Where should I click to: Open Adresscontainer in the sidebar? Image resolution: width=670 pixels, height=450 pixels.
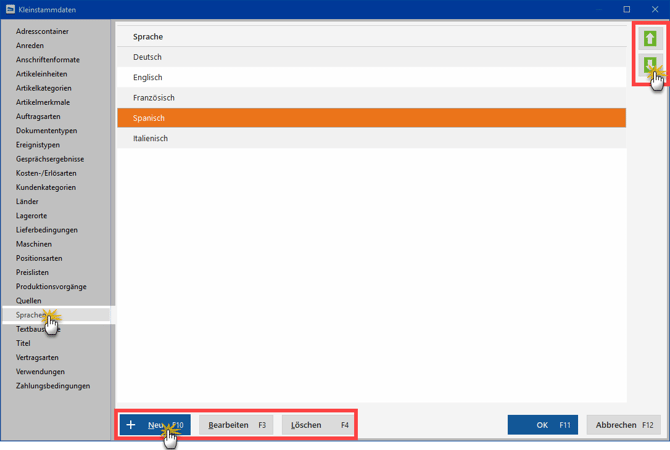click(x=42, y=31)
